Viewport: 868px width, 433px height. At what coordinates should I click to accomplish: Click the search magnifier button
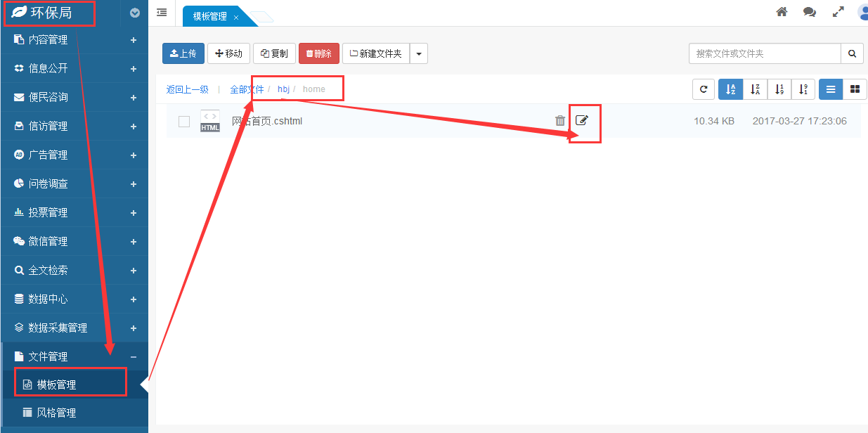[852, 53]
